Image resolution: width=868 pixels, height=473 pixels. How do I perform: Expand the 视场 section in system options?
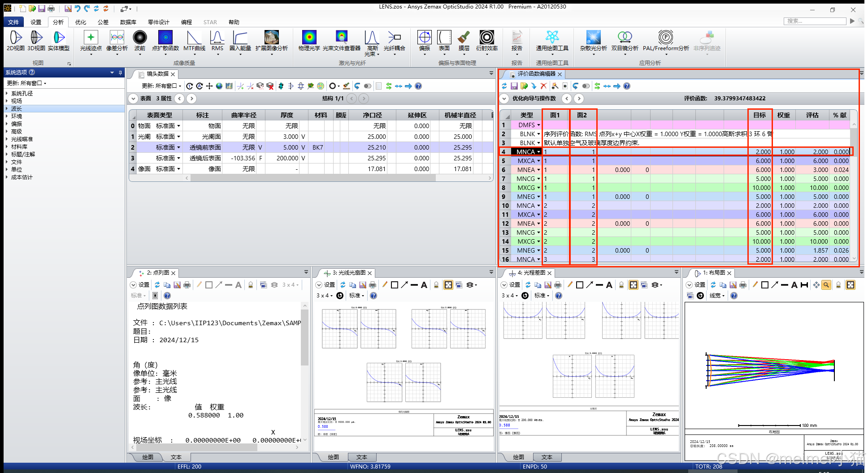(7, 101)
